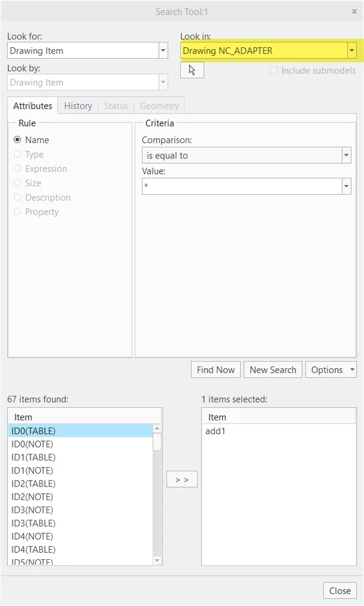This screenshot has width=364, height=606.
Task: Select the Property rule radio button
Action: click(18, 212)
